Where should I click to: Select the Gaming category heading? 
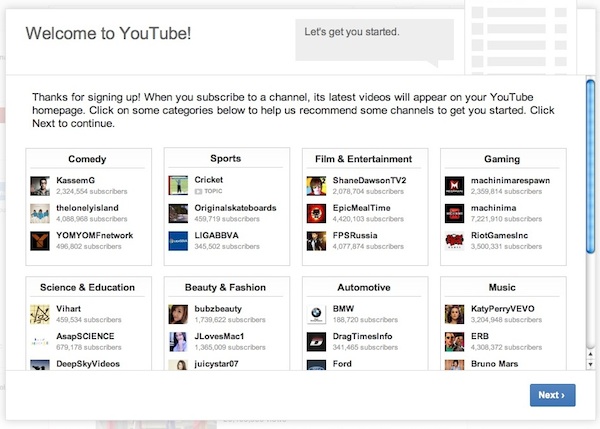tap(502, 159)
